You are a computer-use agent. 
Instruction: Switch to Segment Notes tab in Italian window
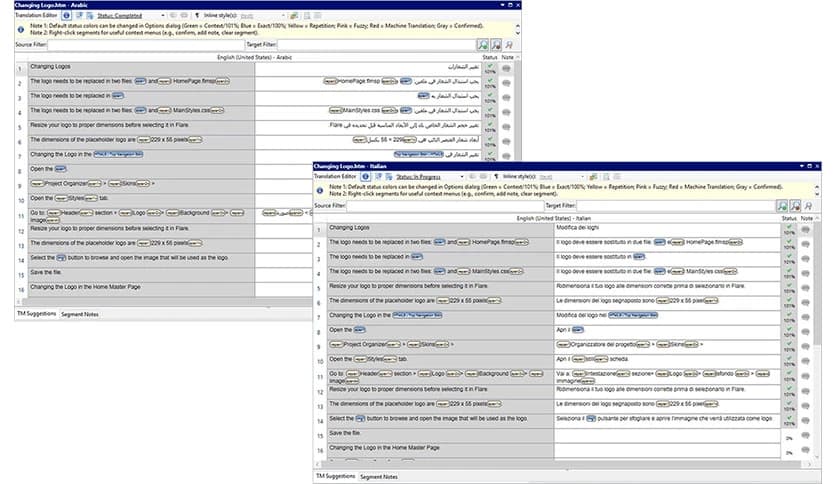pos(379,477)
